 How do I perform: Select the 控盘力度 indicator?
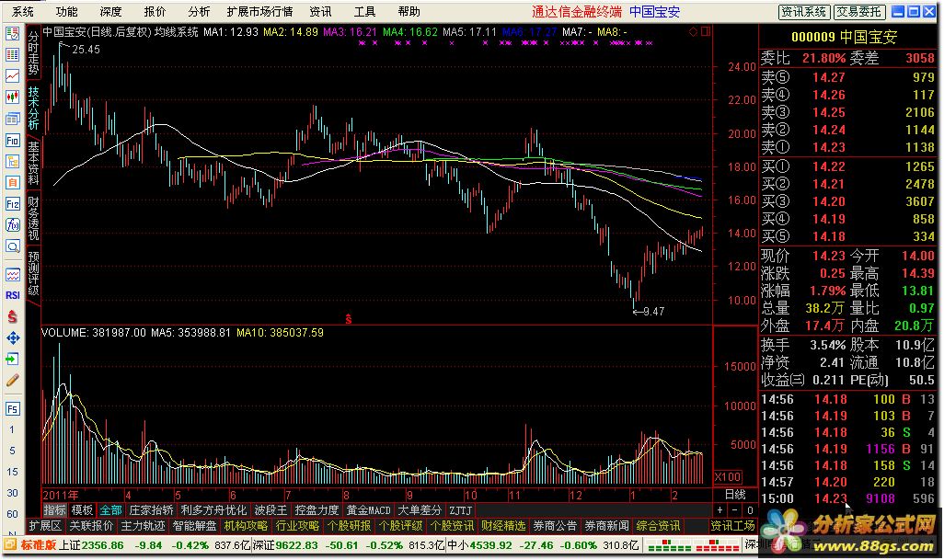pyautogui.click(x=317, y=510)
